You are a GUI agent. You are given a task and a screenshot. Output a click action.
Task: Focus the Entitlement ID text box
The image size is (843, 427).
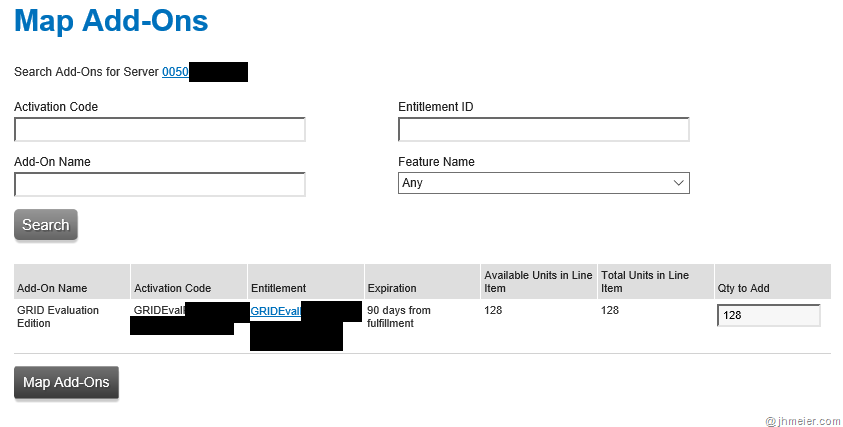tap(543, 130)
